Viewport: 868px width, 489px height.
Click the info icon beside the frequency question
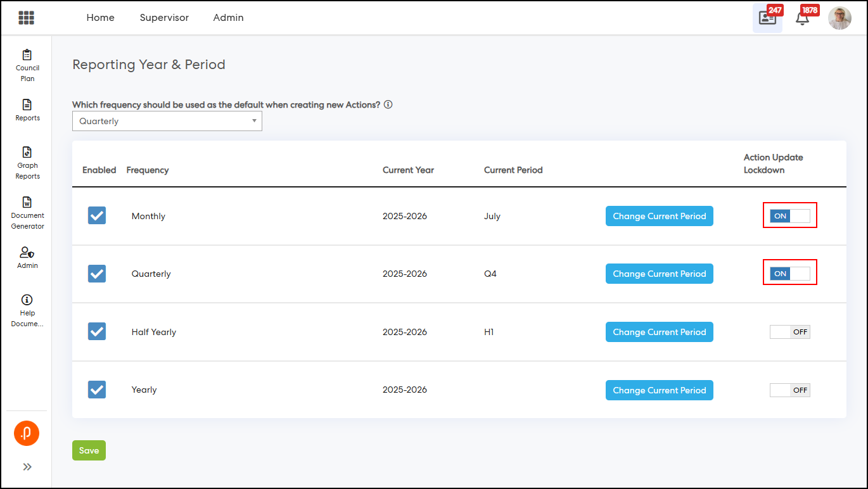point(388,105)
